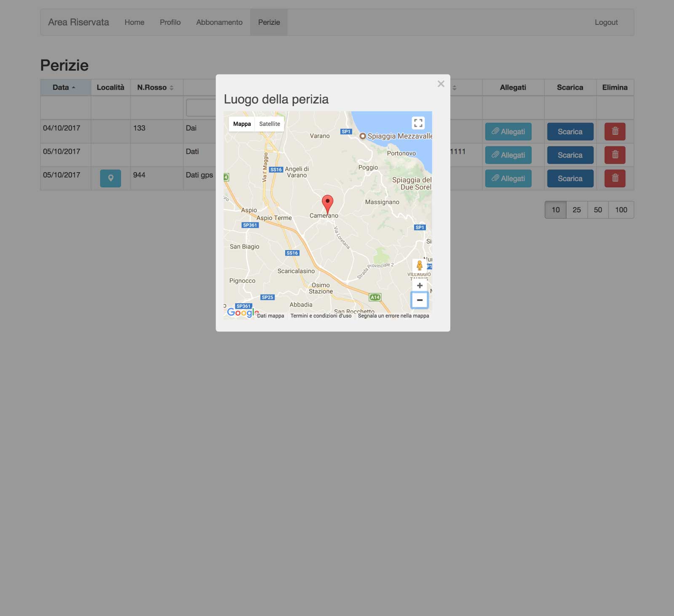
Task: Switch map to Satellite view
Action: [x=270, y=124]
